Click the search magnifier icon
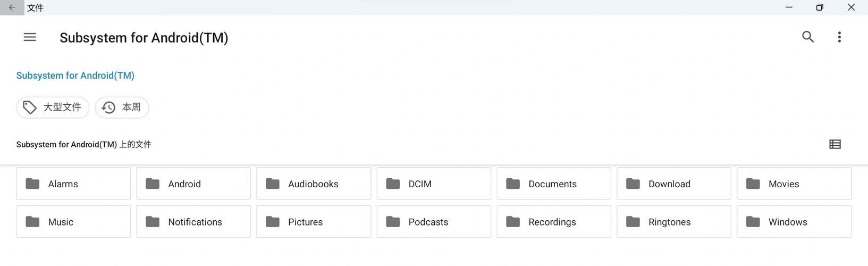The height and width of the screenshot is (266, 868). [x=807, y=37]
